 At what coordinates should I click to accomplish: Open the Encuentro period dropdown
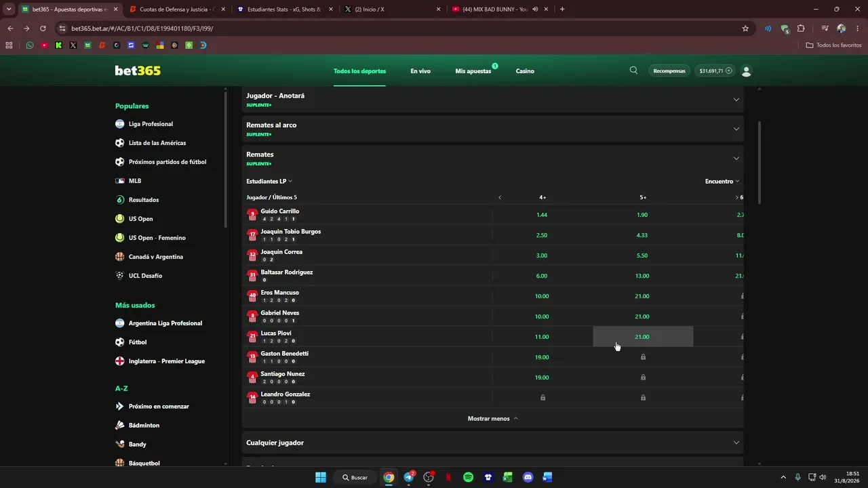pos(722,182)
